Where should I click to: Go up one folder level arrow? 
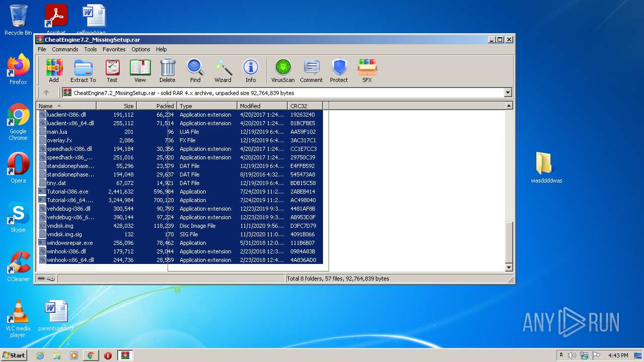click(x=46, y=93)
